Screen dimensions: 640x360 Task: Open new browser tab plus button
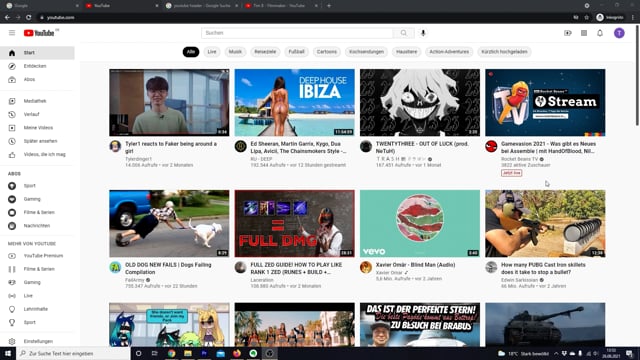329,6
